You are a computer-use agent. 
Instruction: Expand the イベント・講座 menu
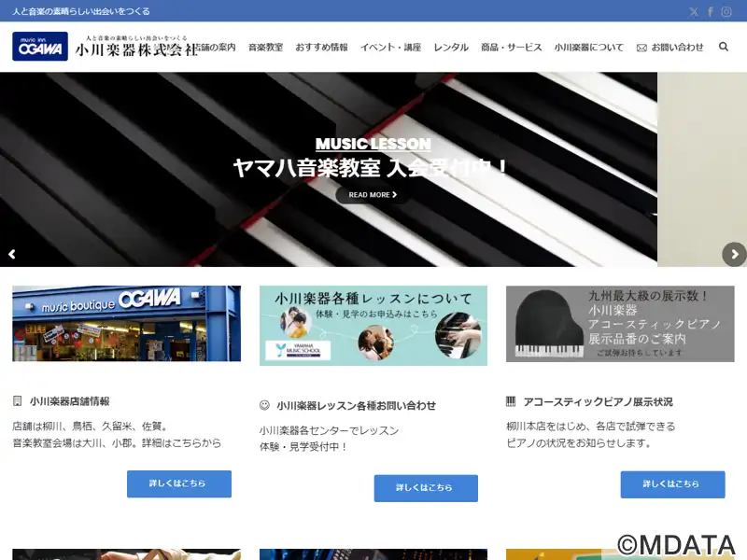[390, 48]
